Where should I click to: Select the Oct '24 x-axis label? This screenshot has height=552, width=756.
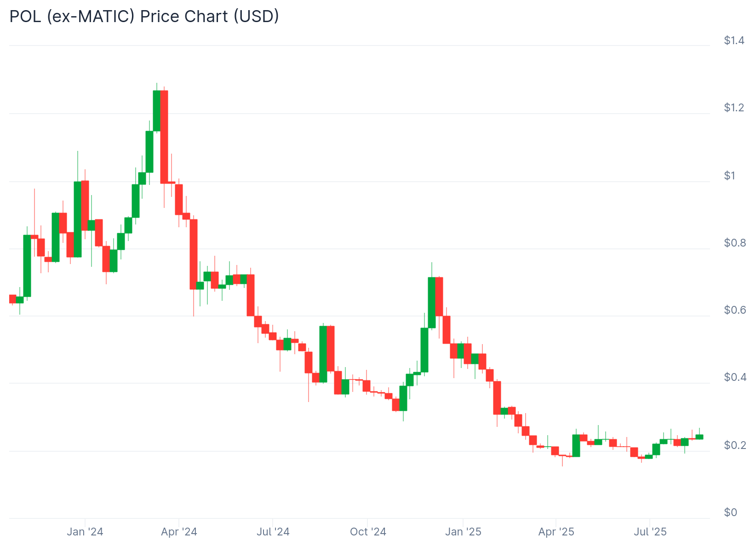tap(368, 532)
